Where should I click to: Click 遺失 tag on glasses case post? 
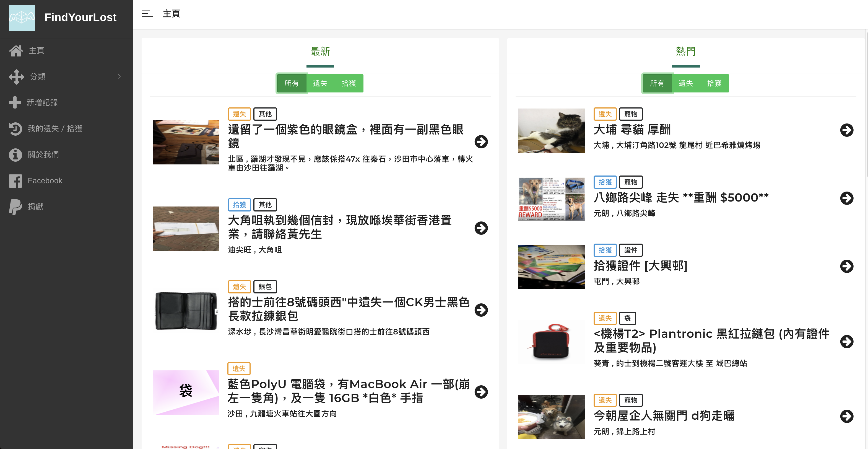239,114
